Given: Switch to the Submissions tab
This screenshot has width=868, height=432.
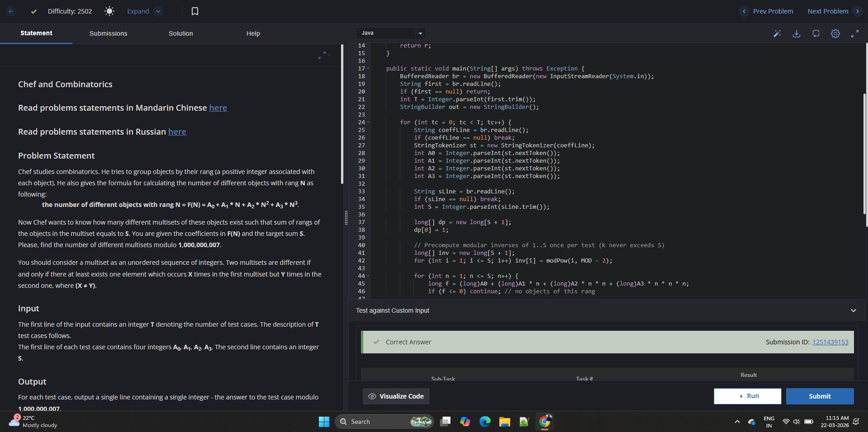Looking at the screenshot, I should click(x=108, y=33).
